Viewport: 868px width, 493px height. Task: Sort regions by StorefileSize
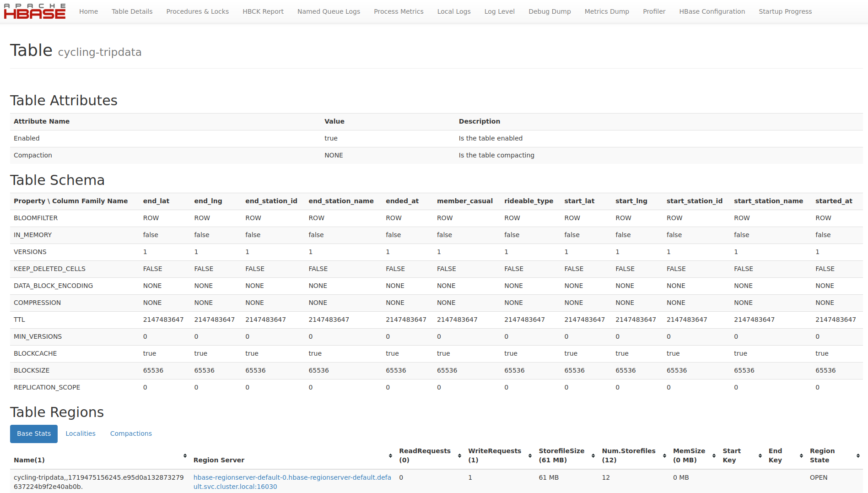point(530,455)
